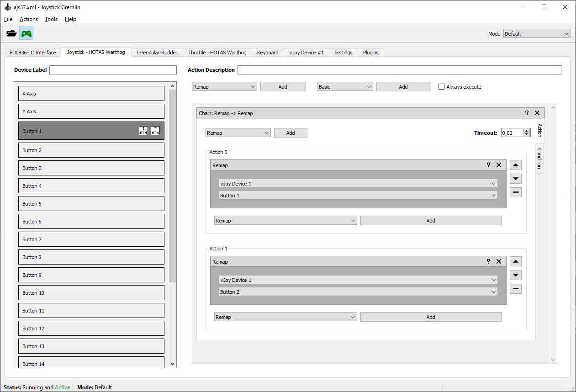Screen dimensions: 576x392
Task: Open the Help menu
Action: 70,19
